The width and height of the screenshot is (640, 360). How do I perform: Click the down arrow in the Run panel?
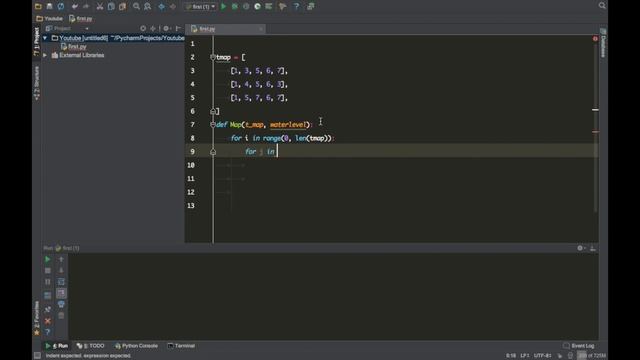tap(61, 271)
